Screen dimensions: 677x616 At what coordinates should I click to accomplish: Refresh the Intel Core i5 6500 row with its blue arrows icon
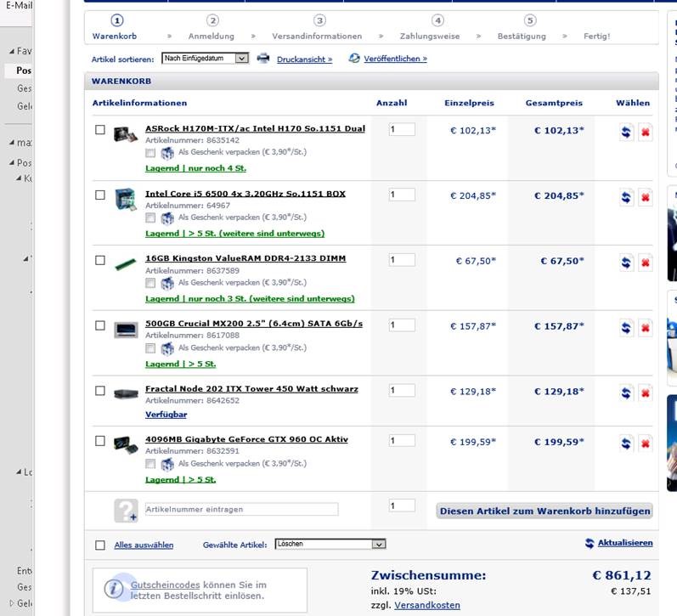point(626,197)
